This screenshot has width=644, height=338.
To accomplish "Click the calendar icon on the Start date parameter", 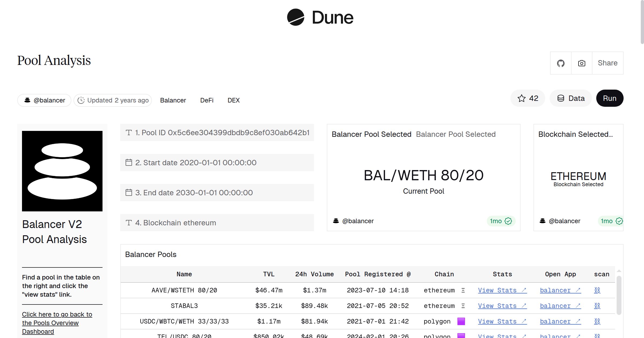I will tap(129, 162).
